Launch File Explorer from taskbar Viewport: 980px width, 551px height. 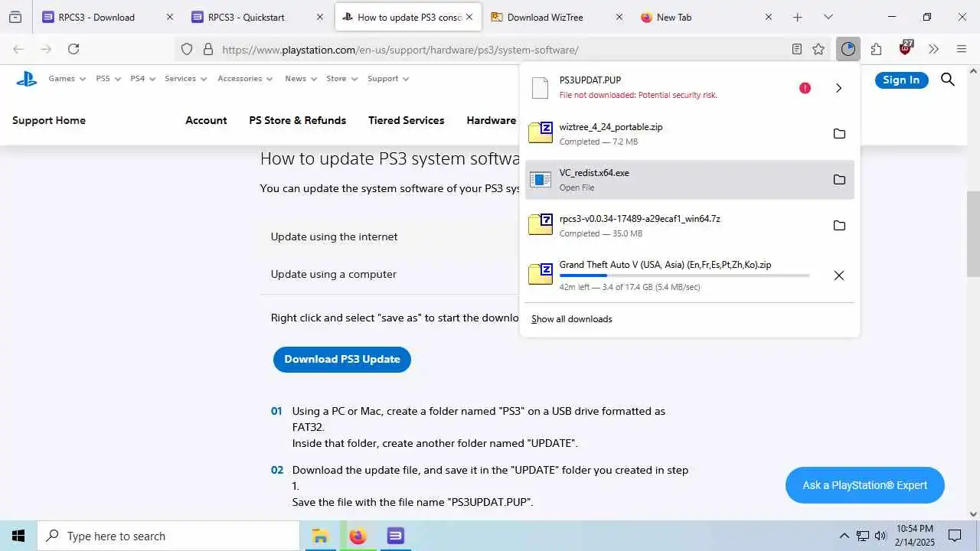pos(320,536)
